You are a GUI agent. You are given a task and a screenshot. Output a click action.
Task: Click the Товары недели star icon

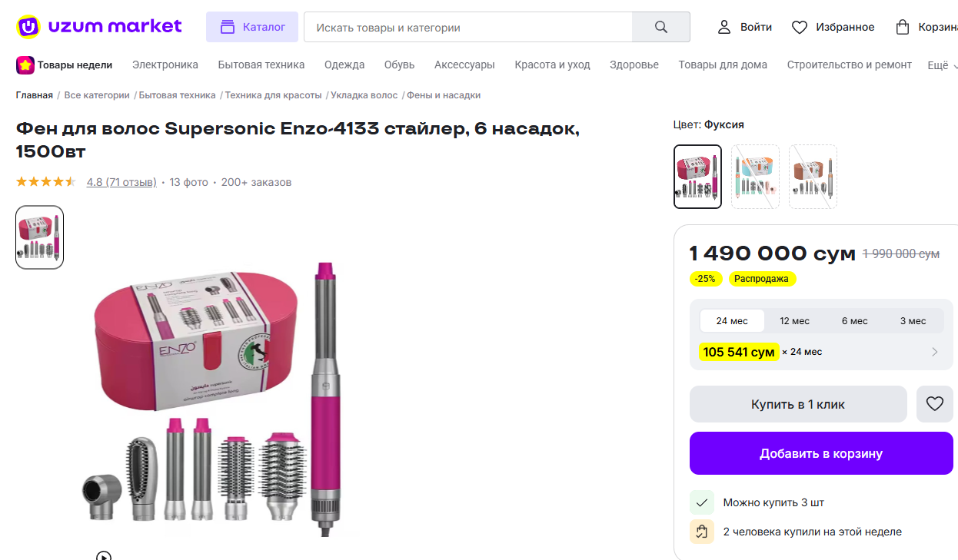click(25, 65)
